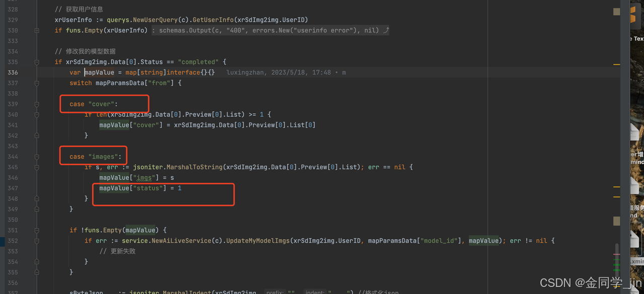Click line number 352 in gutter
Screen dimensions: 644x294
pyautogui.click(x=13, y=241)
